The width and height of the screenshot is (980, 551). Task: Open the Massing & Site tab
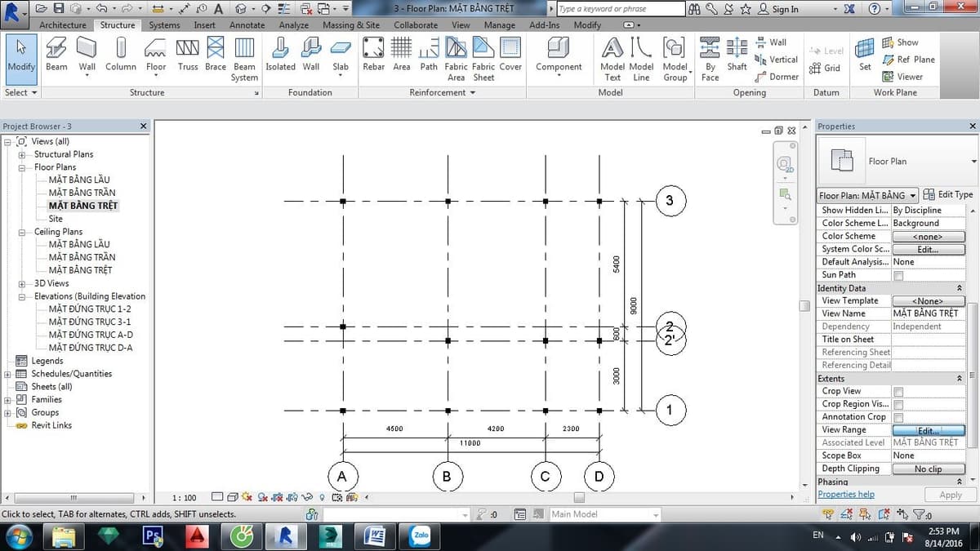(351, 25)
